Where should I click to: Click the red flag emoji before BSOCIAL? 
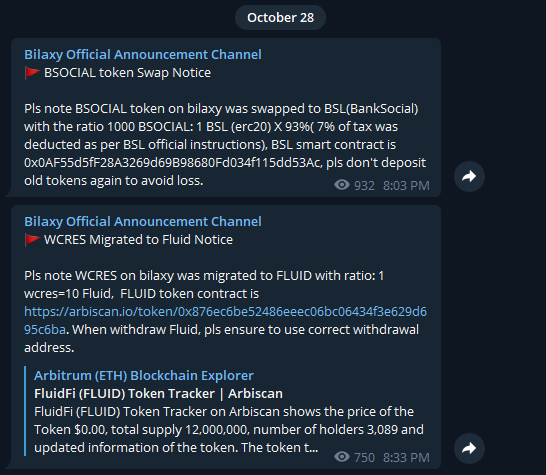[x=32, y=73]
